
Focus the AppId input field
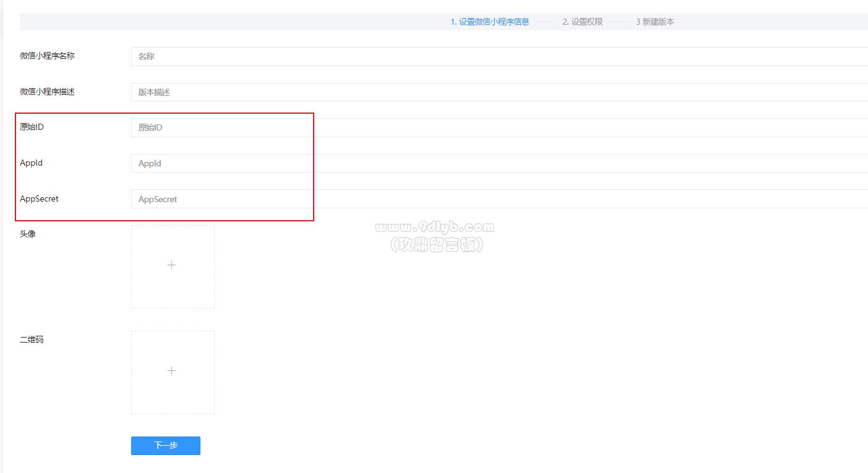coord(499,163)
